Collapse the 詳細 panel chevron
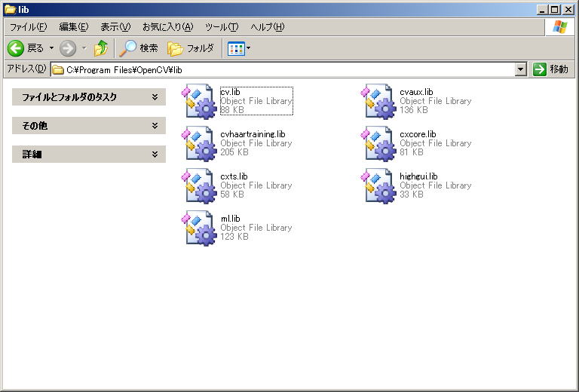This screenshot has height=392, width=579. click(155, 155)
